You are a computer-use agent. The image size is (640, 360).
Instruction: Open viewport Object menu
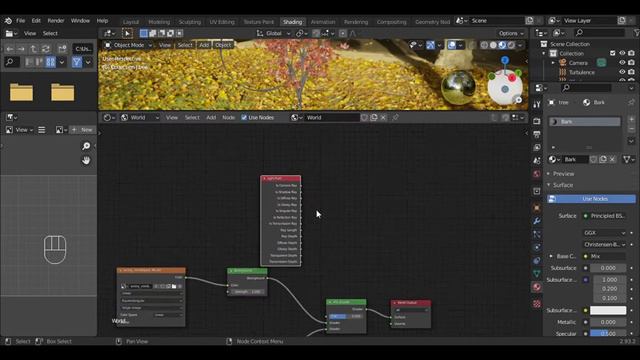(223, 45)
